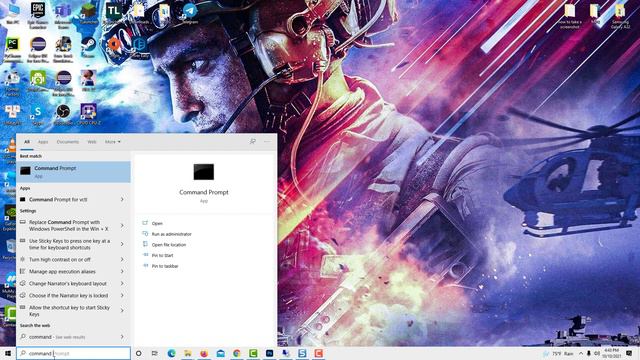The width and height of the screenshot is (640, 360).
Task: Launch Minecraft TLauncher desktop icon
Action: pyautogui.click(x=88, y=13)
